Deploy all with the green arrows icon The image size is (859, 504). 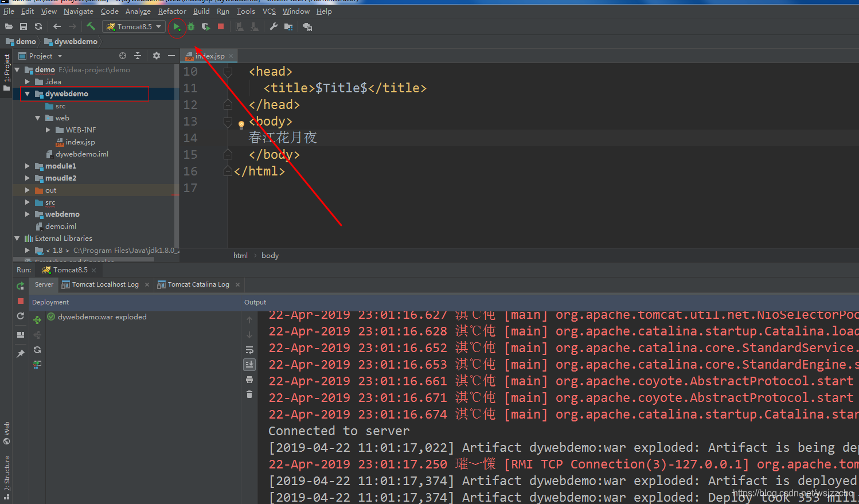tap(37, 319)
